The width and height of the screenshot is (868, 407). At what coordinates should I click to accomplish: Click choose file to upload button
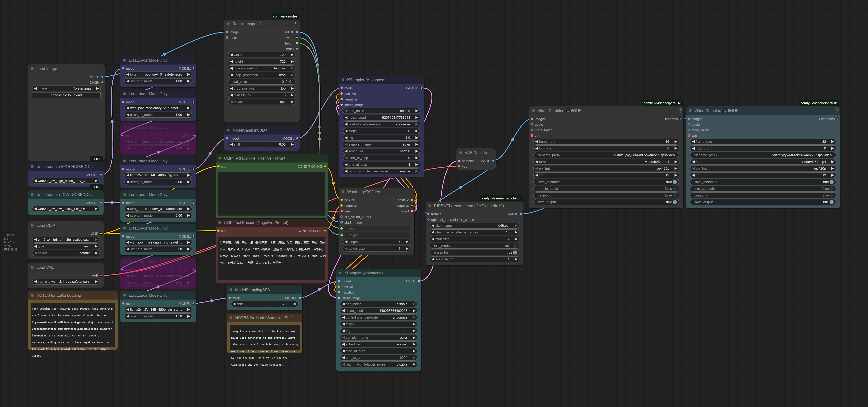[66, 95]
